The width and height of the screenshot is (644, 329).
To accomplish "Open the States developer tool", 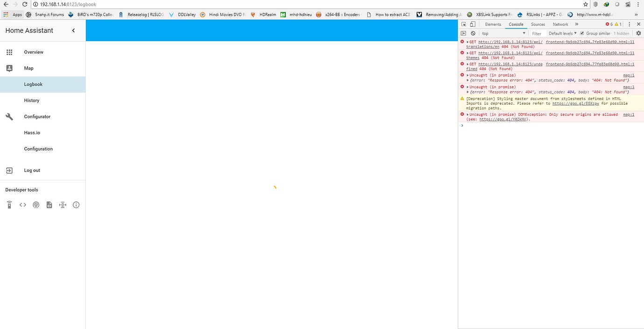I will tap(22, 205).
